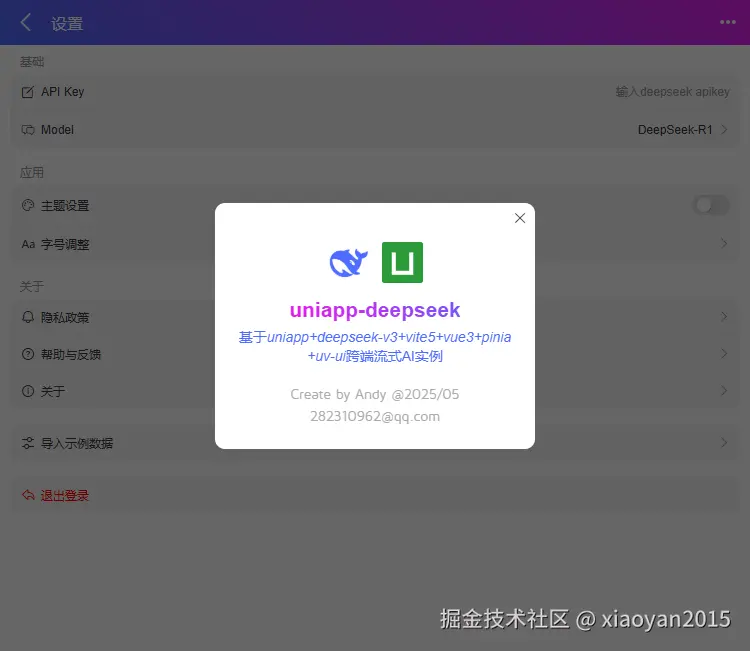
Task: Click the green uni-app logo
Action: (402, 262)
